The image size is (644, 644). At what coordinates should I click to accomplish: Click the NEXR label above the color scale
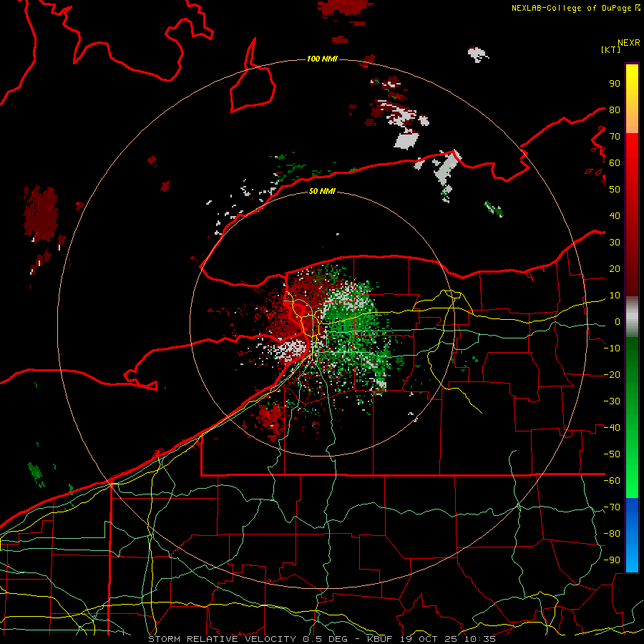tap(628, 43)
